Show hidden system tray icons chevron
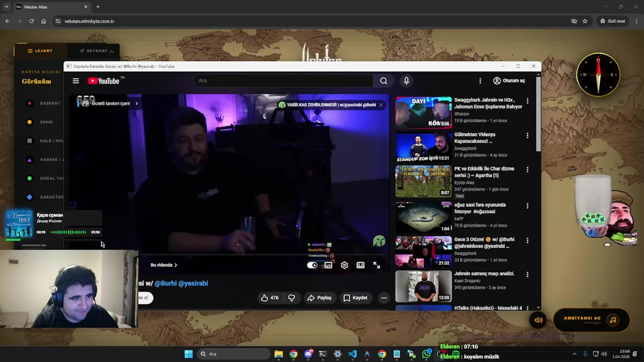This screenshot has width=644, height=362. 574,354
